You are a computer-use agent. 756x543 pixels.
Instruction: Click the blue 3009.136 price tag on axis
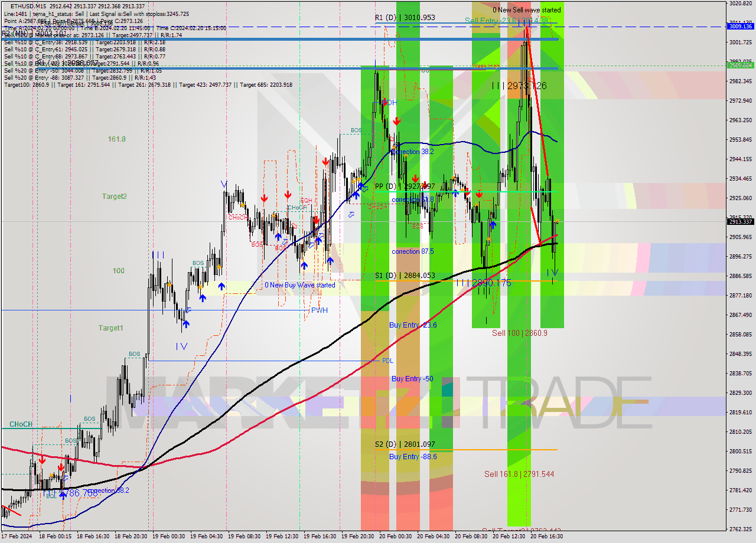pos(741,26)
